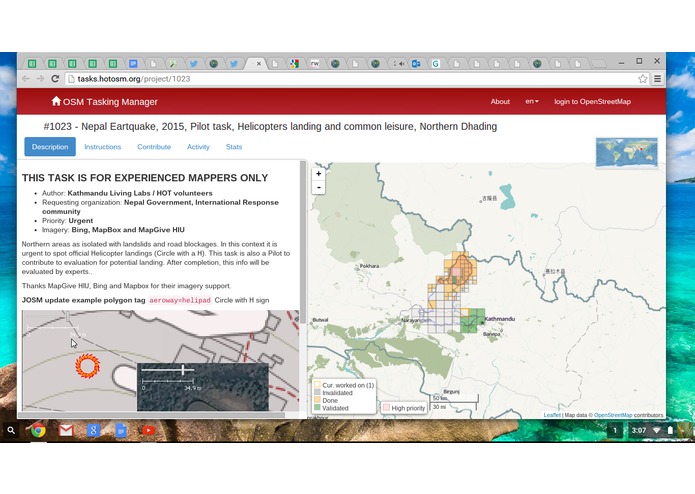Click the Kathmandu label on the map
695x494 pixels.
[x=500, y=319]
